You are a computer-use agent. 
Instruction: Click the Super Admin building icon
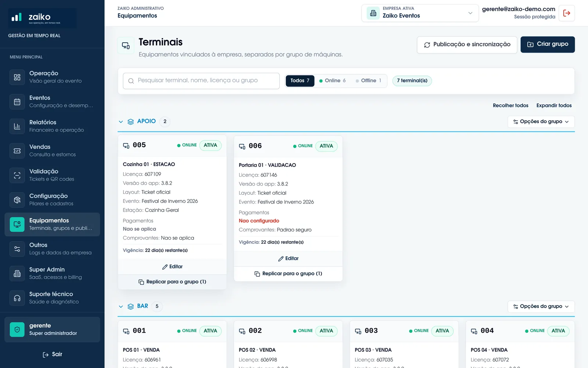17,273
